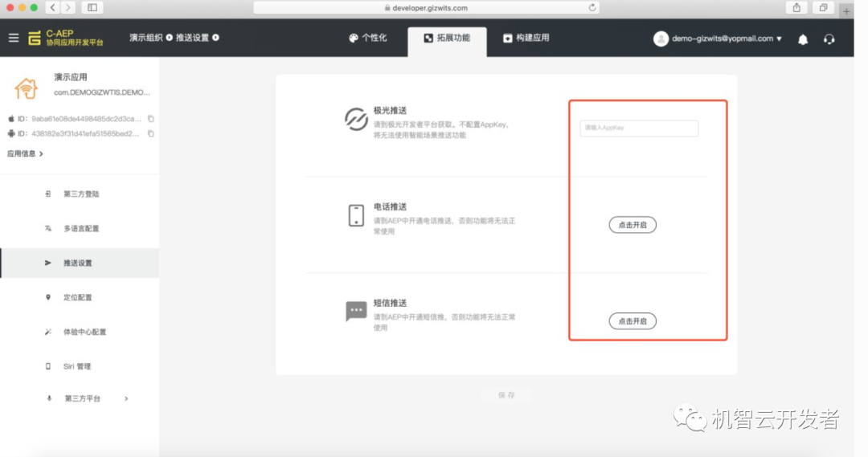Click the experience center config (体验中心配置) icon
This screenshot has width=868, height=457.
tap(48, 332)
